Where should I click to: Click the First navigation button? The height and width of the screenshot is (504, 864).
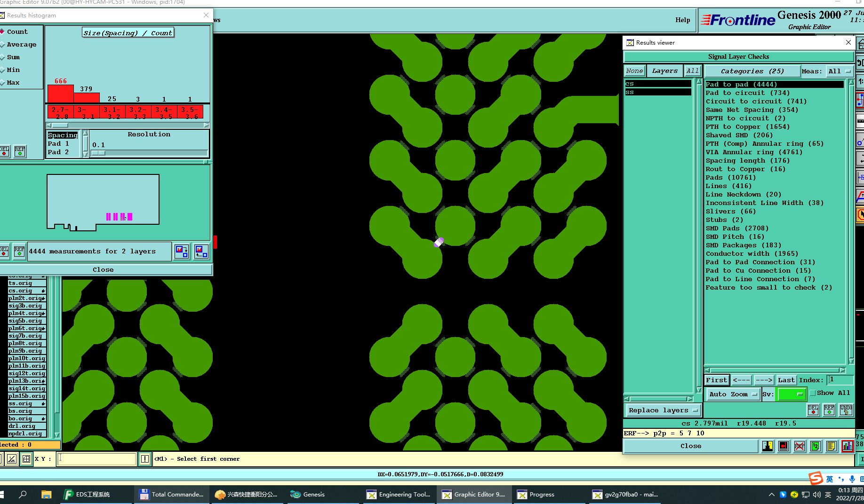pyautogui.click(x=716, y=380)
